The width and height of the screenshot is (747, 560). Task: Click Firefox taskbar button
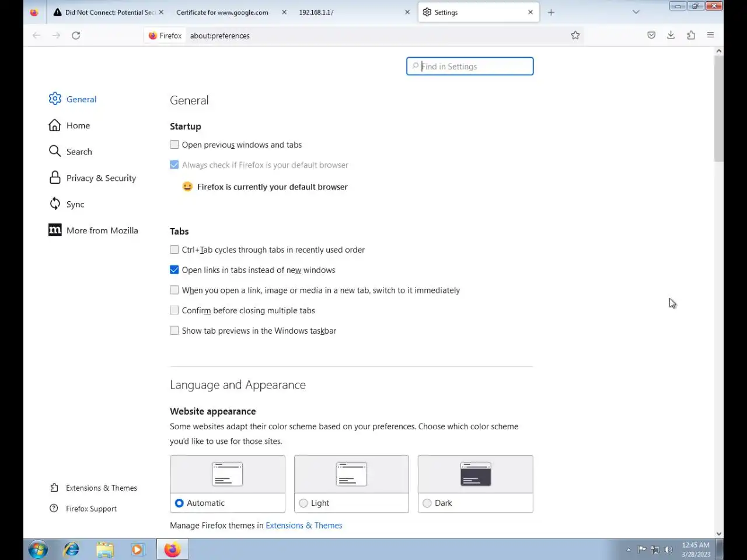click(173, 549)
